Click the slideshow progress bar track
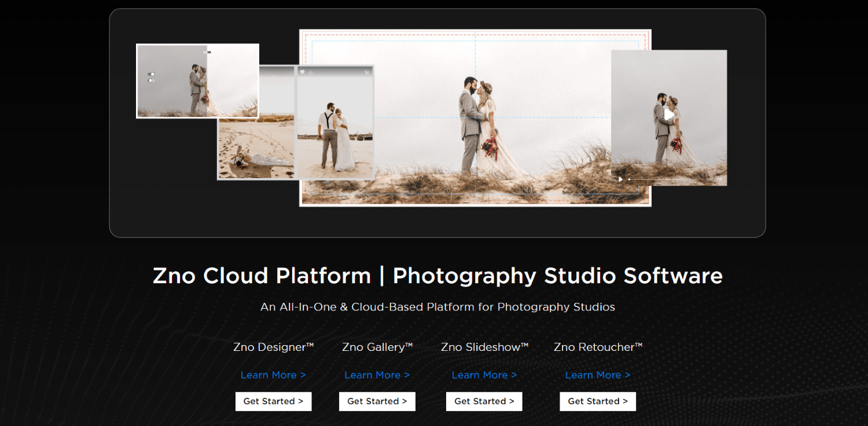 [x=665, y=179]
